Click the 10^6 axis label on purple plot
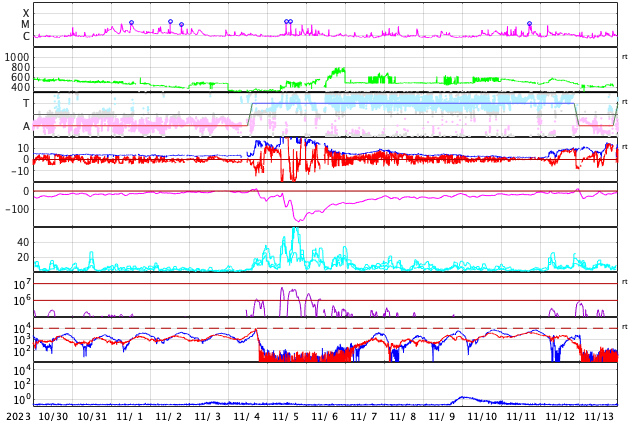The width and height of the screenshot is (634, 424). (x=22, y=301)
